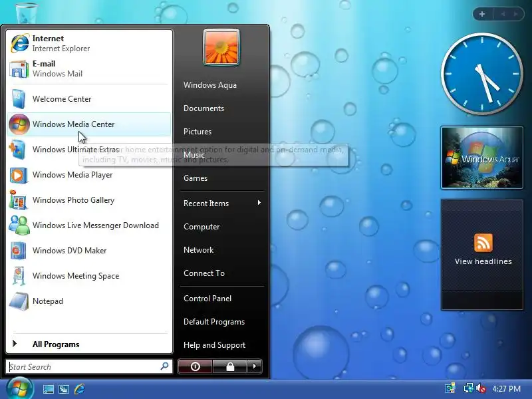Launch Windows Meeting Space icon
Screen dimensions: 532x399
(19, 275)
